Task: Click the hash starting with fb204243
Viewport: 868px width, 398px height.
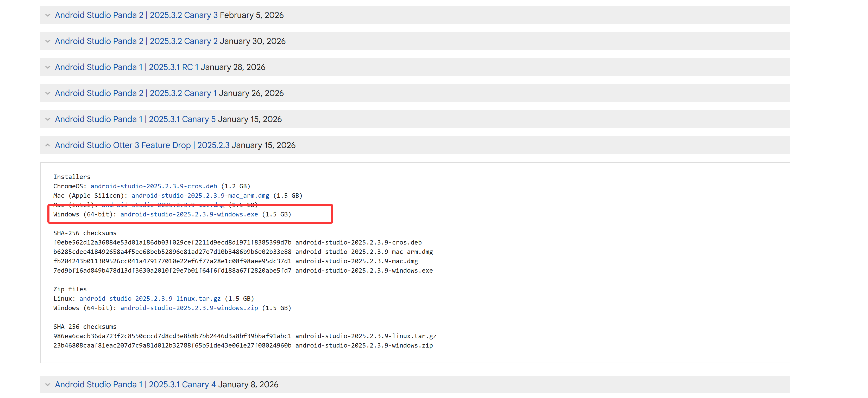Action: point(172,261)
